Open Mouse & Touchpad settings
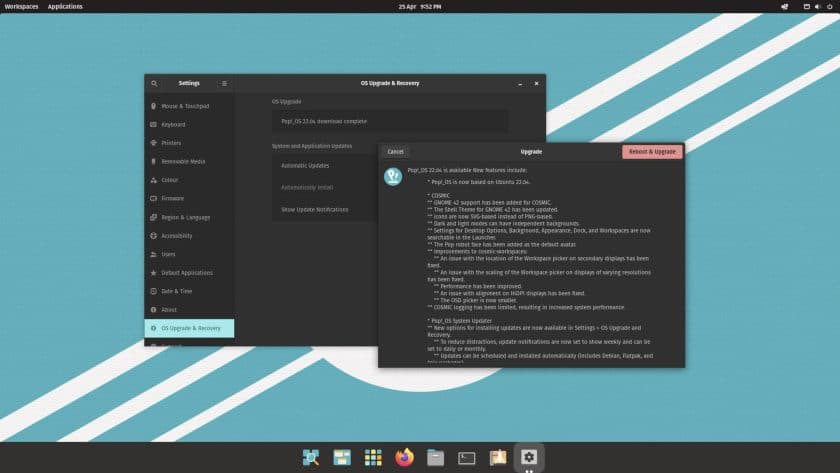Image resolution: width=840 pixels, height=473 pixels. (189, 106)
